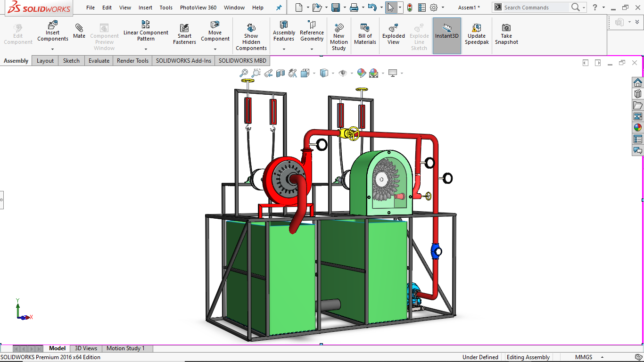
Task: Open Custom Properties in task pane
Action: (638, 139)
